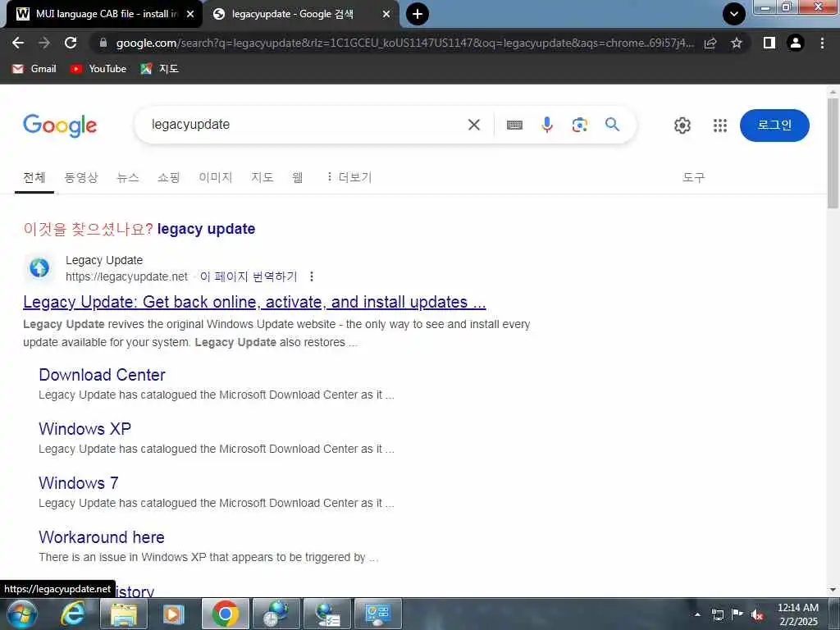Open the Gmail bookmark
This screenshot has width=840, height=630.
point(34,69)
